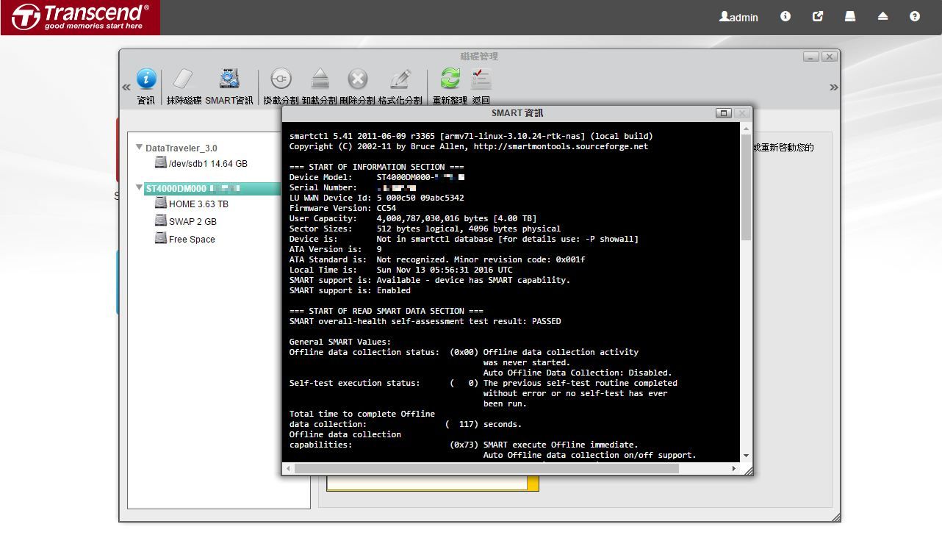This screenshot has width=942, height=560.
Task: Click the header disk drive icon
Action: [850, 16]
